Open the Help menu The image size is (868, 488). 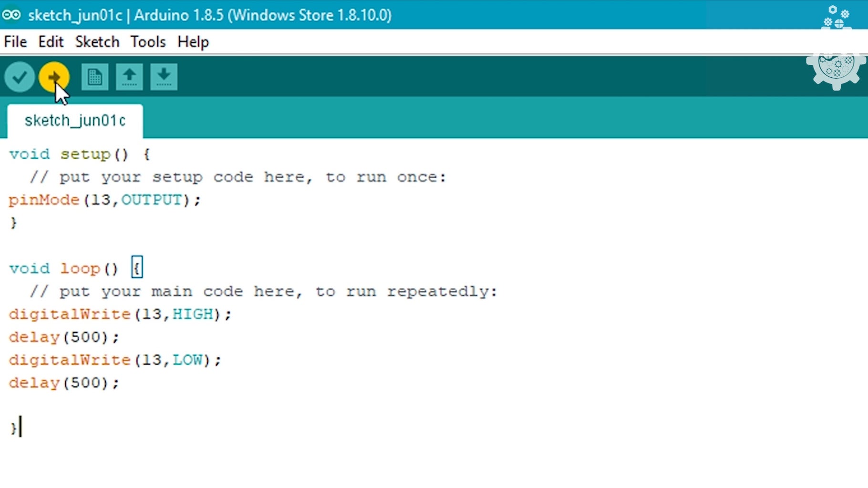point(193,42)
